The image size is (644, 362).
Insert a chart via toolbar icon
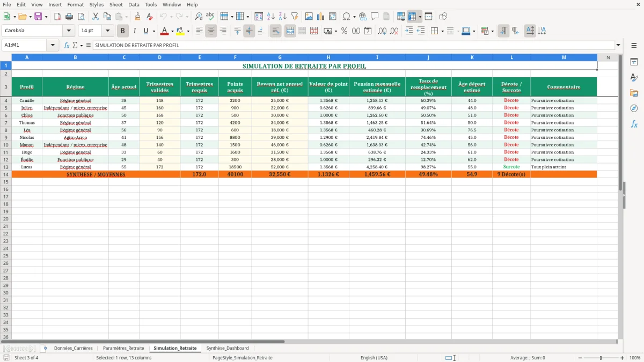[321, 17]
